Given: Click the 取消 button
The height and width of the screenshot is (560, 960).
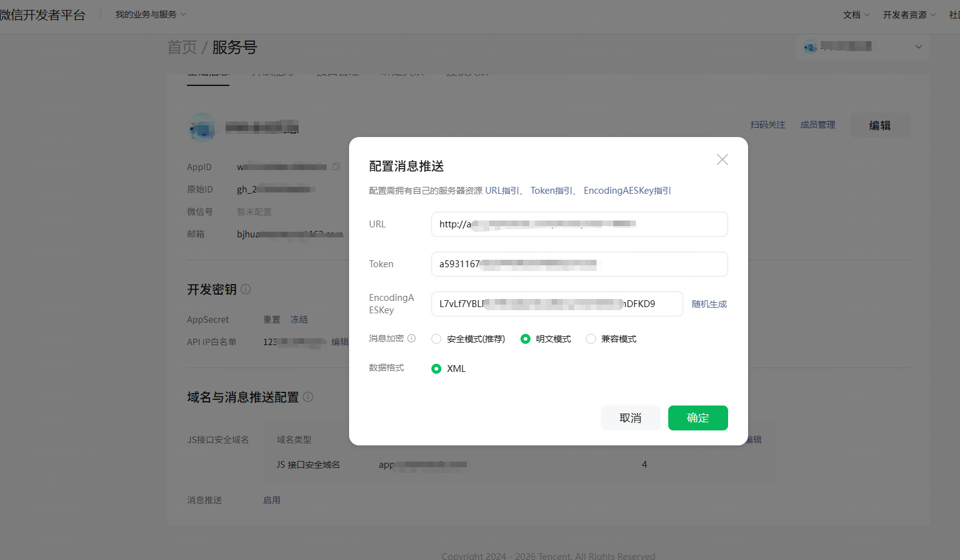Looking at the screenshot, I should click(x=631, y=418).
